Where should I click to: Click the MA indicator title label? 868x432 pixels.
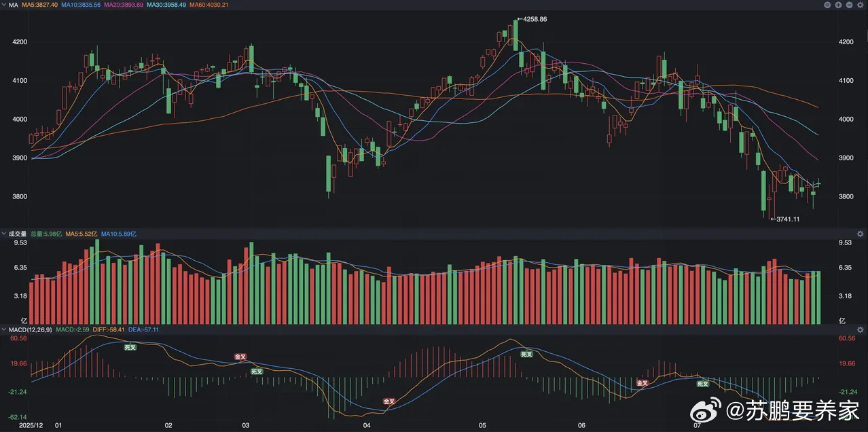[x=13, y=5]
